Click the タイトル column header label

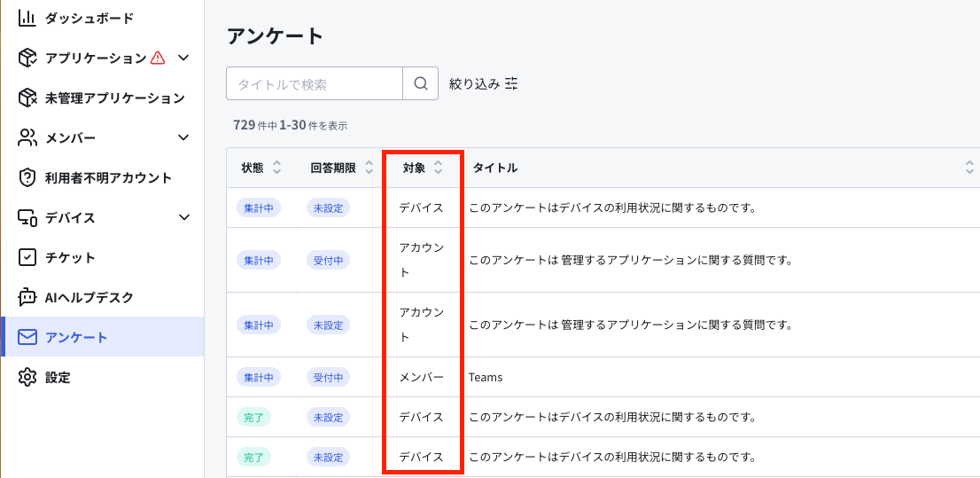coord(495,168)
